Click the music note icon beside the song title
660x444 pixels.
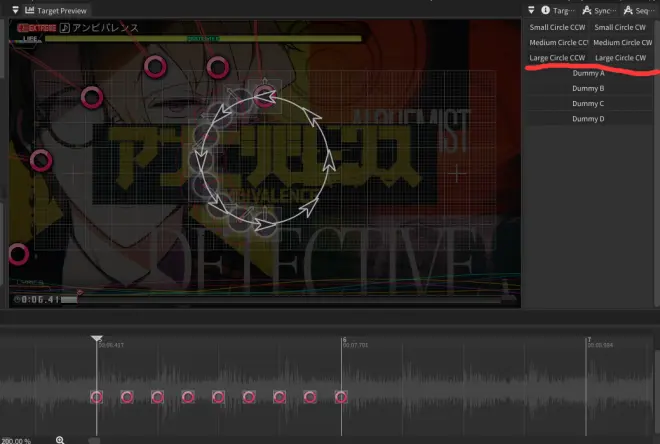(64, 28)
